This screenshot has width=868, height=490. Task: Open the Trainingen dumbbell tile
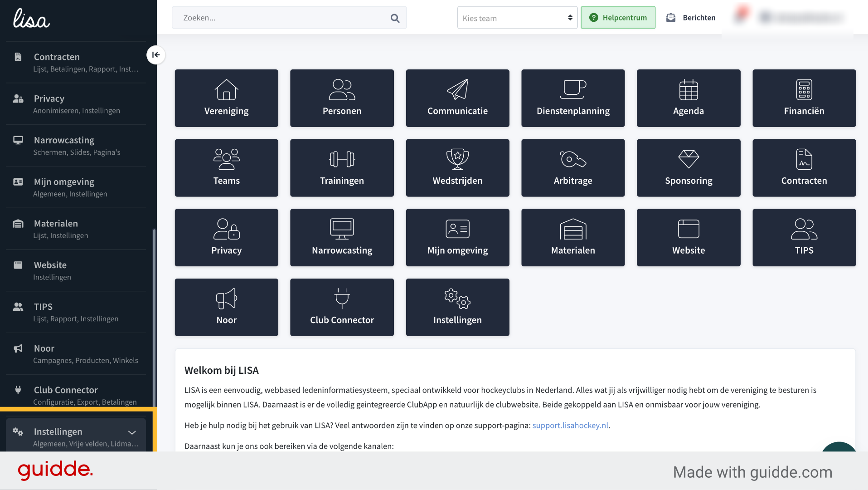[342, 168]
